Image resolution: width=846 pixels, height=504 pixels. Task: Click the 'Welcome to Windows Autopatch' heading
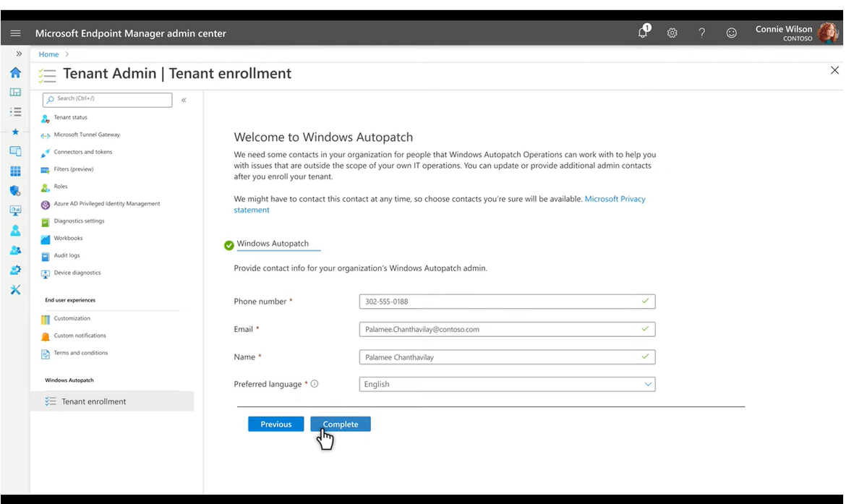323,137
